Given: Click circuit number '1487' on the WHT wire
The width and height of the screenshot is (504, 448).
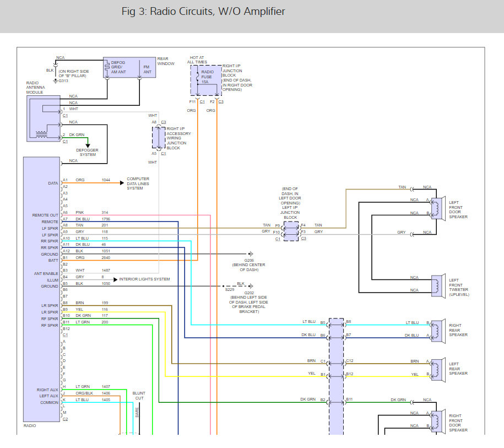Looking at the screenshot, I should 106,271.
